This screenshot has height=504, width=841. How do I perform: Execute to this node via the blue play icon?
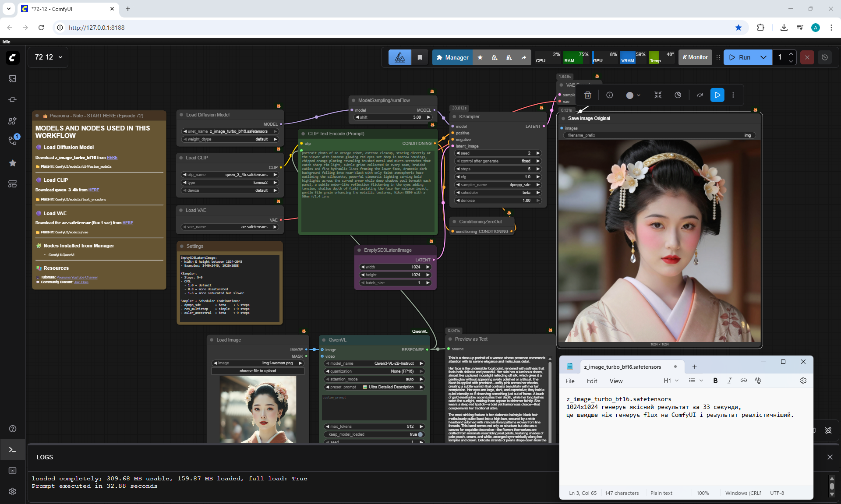[x=717, y=95]
